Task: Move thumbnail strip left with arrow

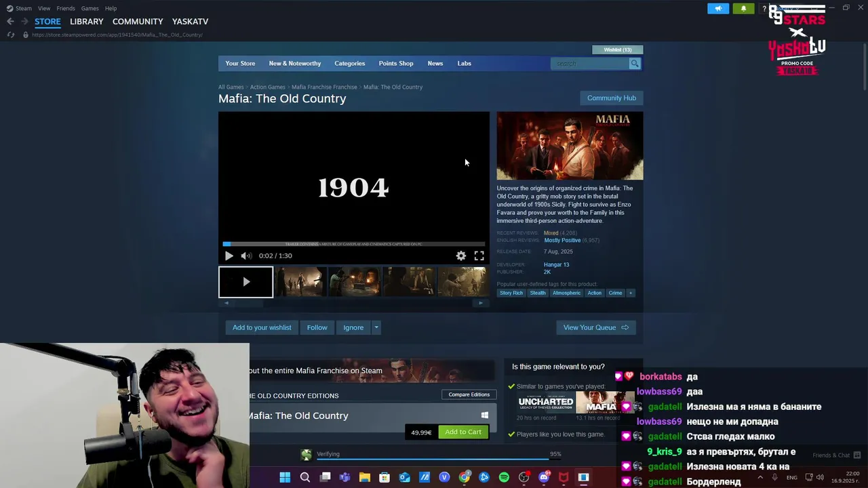Action: click(x=226, y=303)
